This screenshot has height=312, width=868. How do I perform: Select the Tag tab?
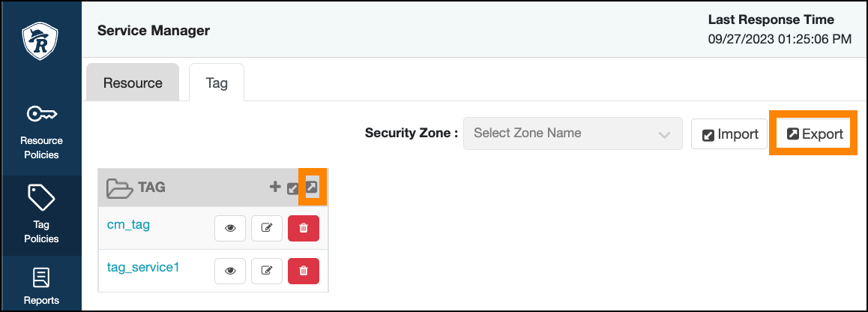[217, 82]
